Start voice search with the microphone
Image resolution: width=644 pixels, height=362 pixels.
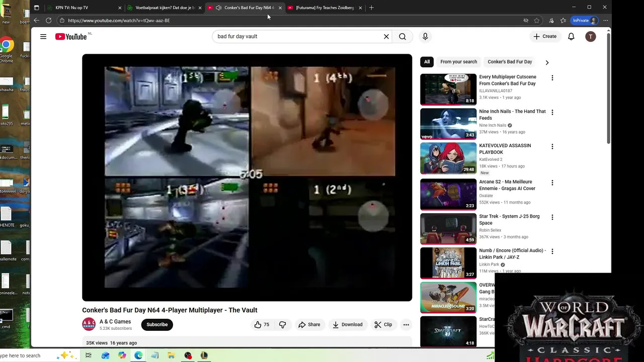coord(425,36)
